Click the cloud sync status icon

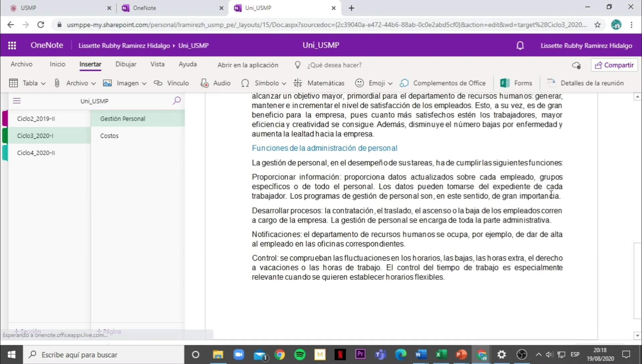(x=576, y=65)
